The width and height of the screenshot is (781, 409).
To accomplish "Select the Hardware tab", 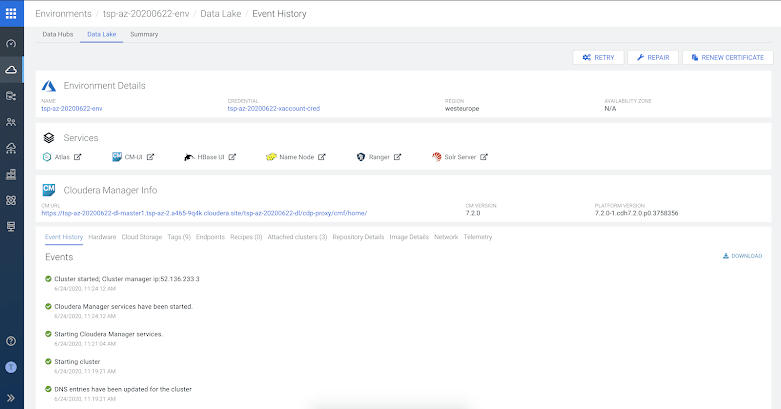I will coord(102,237).
